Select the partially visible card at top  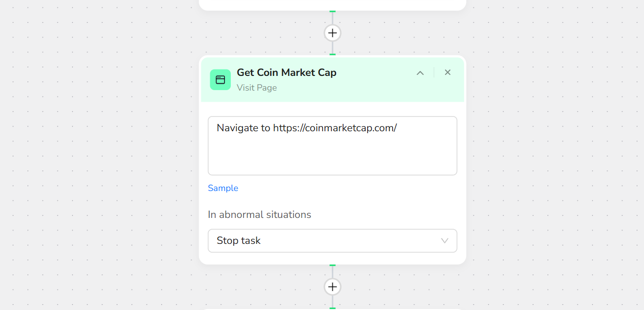tap(332, 4)
